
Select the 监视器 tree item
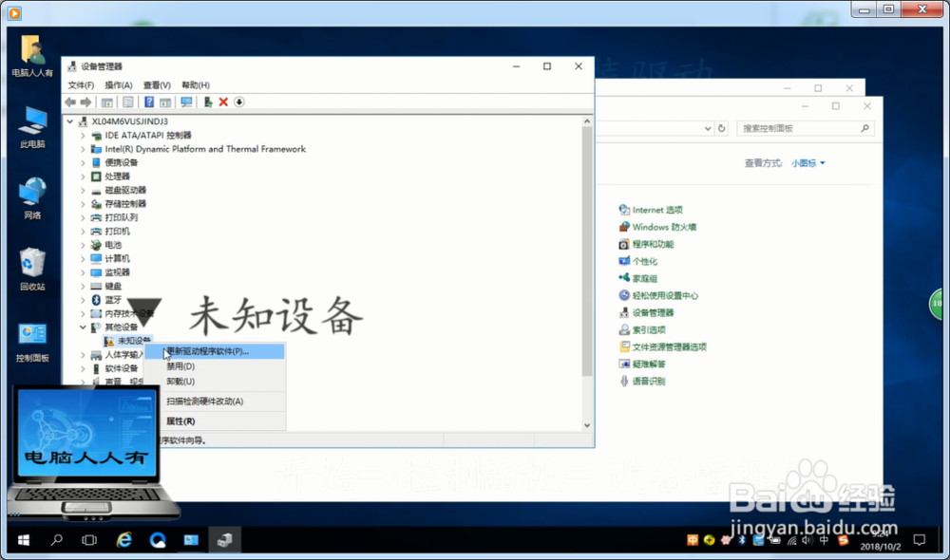pyautogui.click(x=117, y=272)
